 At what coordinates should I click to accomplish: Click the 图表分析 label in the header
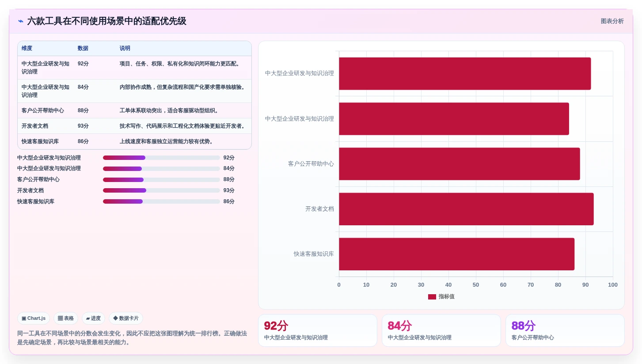click(x=612, y=21)
